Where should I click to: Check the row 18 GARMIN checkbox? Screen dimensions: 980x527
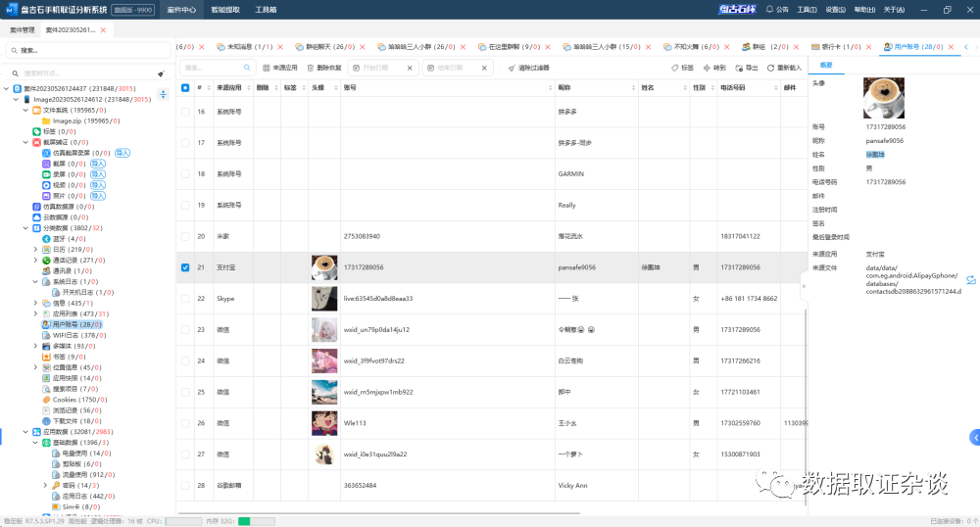click(x=185, y=174)
